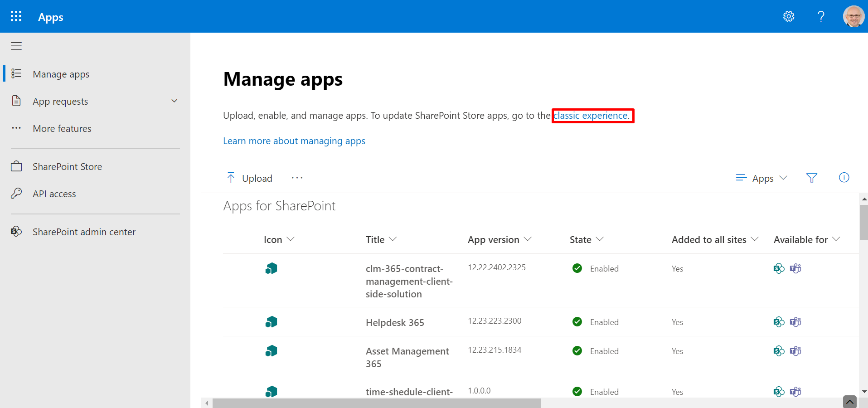Click SharePoint icon in time-shedule row
Viewport: 868px width, 408px height.
pos(779,392)
